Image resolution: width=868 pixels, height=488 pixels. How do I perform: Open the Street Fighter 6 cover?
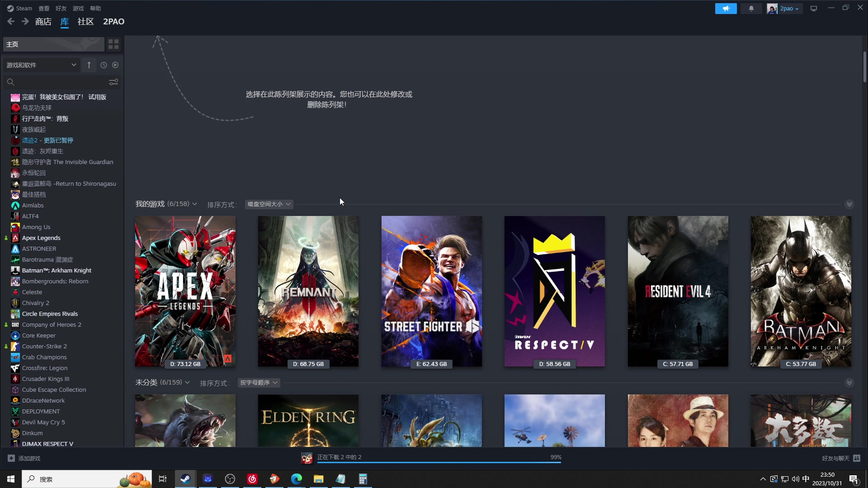tap(432, 291)
